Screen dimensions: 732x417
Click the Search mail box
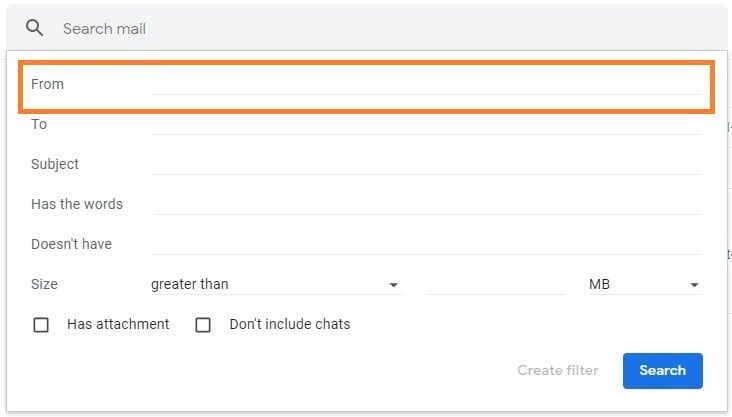coord(380,28)
